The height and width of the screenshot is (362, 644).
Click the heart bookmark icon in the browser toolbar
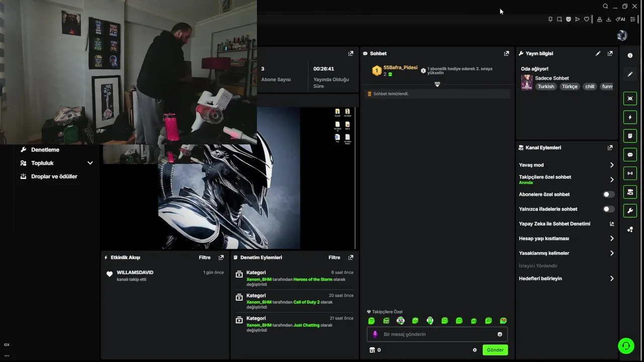tap(587, 19)
